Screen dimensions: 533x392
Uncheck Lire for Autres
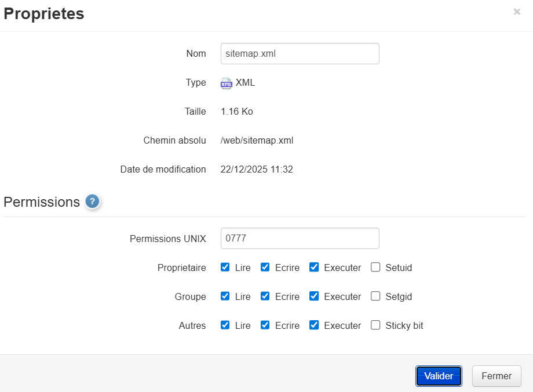coord(225,325)
